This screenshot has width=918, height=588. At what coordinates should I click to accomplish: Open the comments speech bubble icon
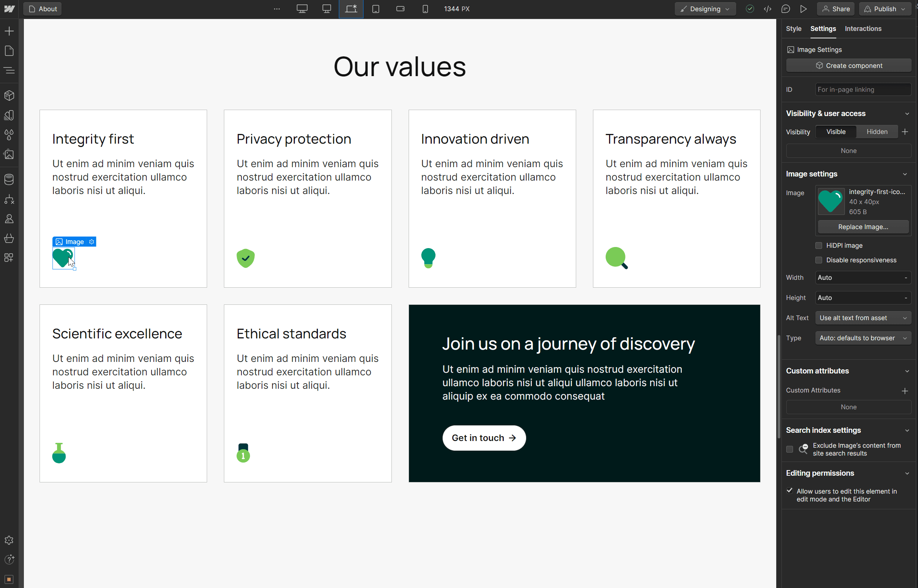click(786, 9)
